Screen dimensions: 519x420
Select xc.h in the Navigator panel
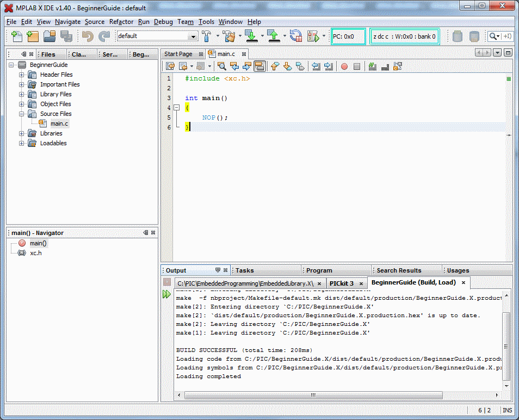pos(36,253)
